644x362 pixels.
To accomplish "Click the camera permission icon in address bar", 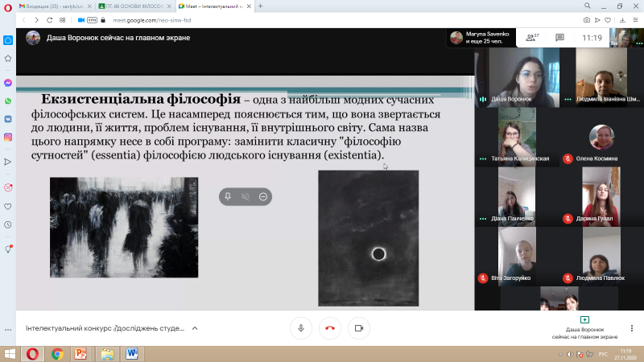I will coord(81,20).
